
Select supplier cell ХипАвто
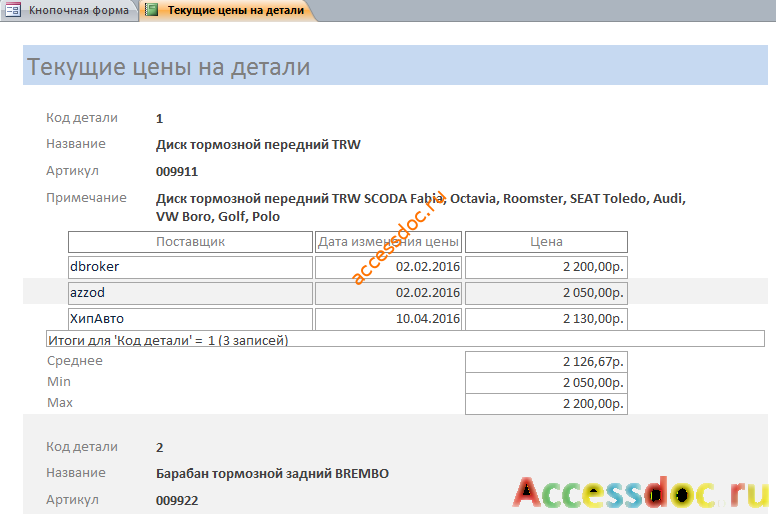coord(191,319)
